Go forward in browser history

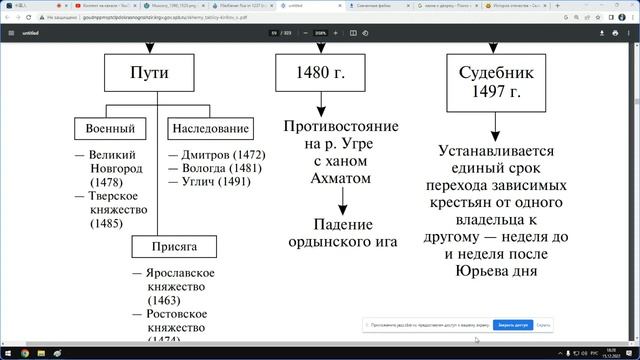click(x=18, y=18)
